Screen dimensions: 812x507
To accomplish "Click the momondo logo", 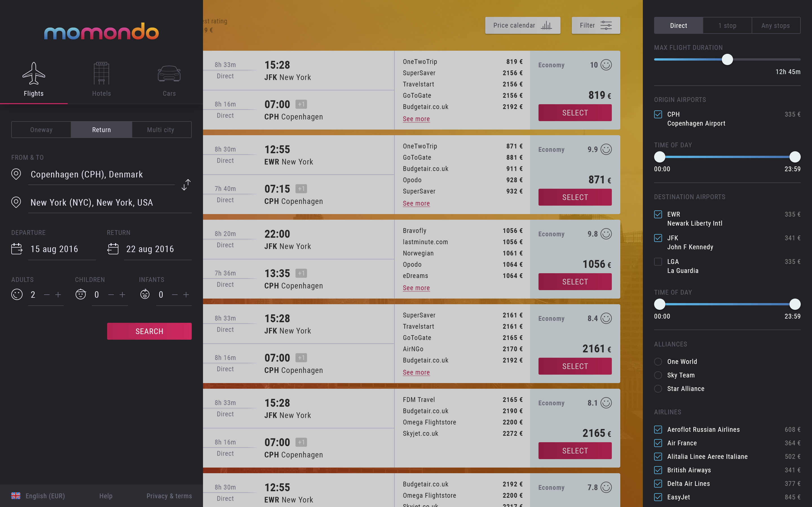I will (101, 32).
